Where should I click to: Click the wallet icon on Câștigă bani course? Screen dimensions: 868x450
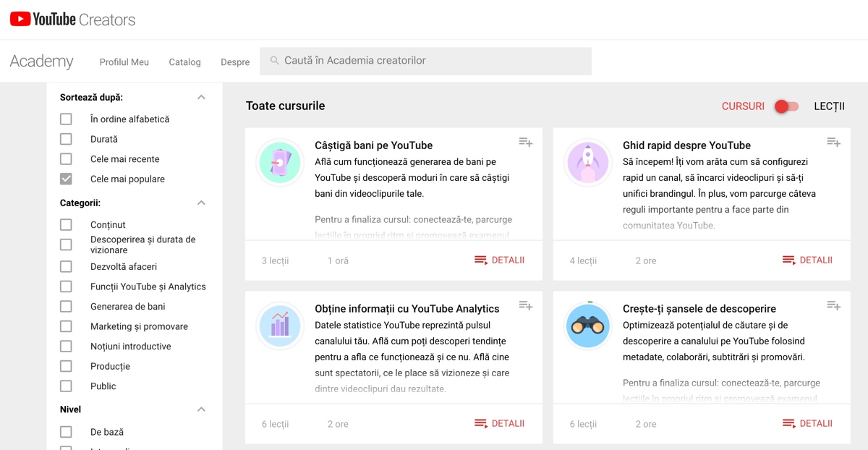[280, 163]
